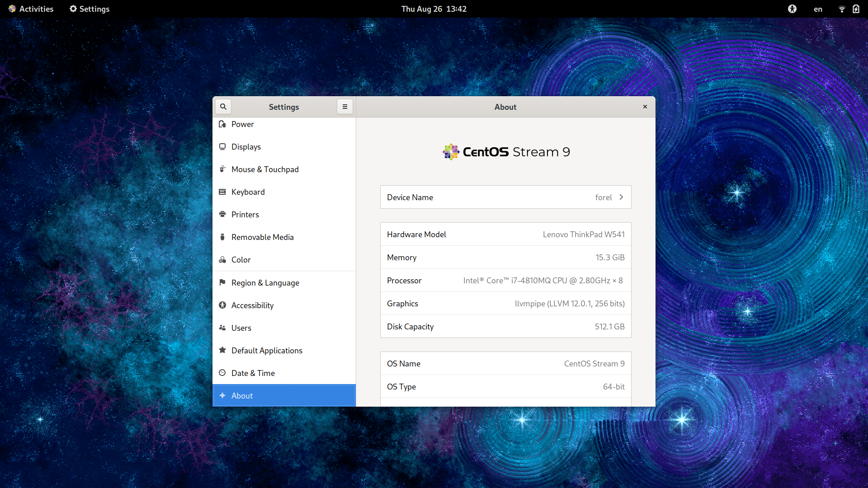Viewport: 868px width, 488px height.
Task: Open the hamburger menu in Settings header
Action: [x=345, y=107]
